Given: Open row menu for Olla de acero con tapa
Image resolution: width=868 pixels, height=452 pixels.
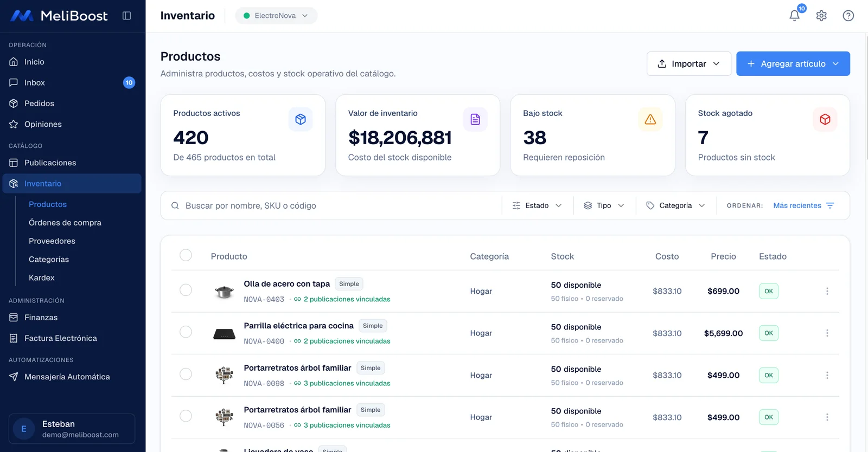Looking at the screenshot, I should pos(827,291).
